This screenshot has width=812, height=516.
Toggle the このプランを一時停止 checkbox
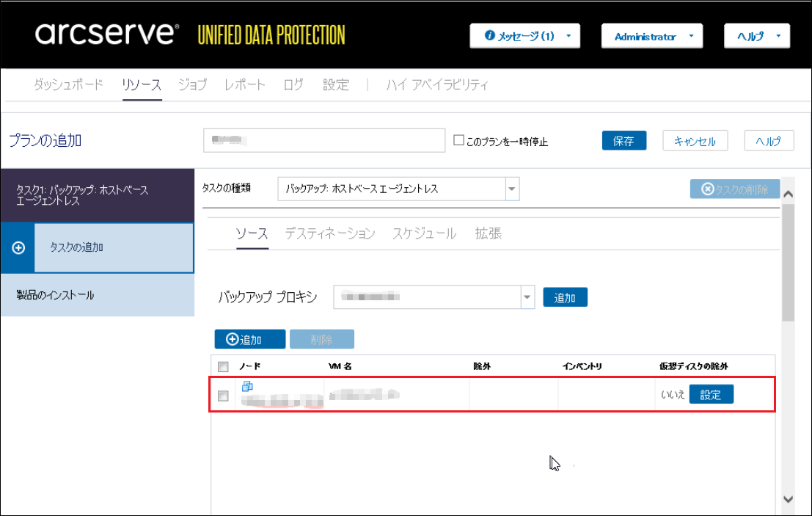[x=459, y=140]
